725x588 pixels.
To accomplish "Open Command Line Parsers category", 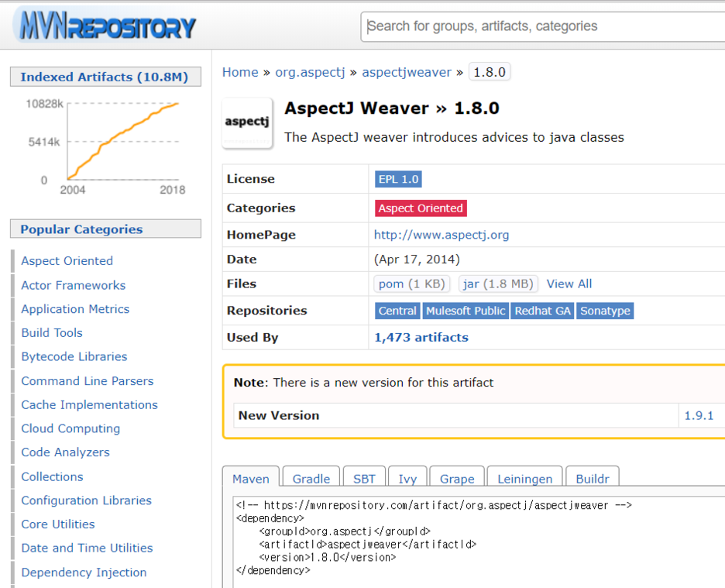I will pos(88,380).
